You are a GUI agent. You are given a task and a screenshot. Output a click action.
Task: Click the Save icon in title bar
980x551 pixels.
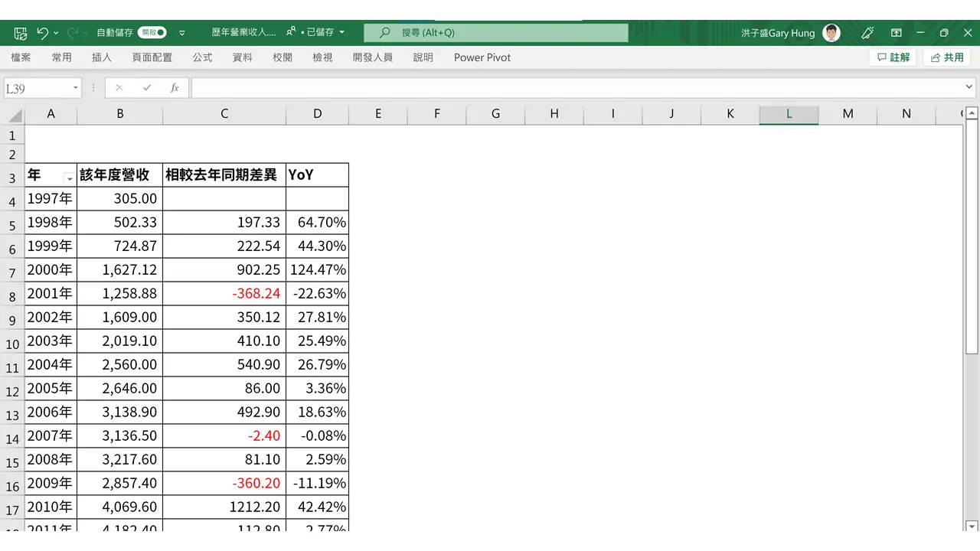(x=21, y=33)
